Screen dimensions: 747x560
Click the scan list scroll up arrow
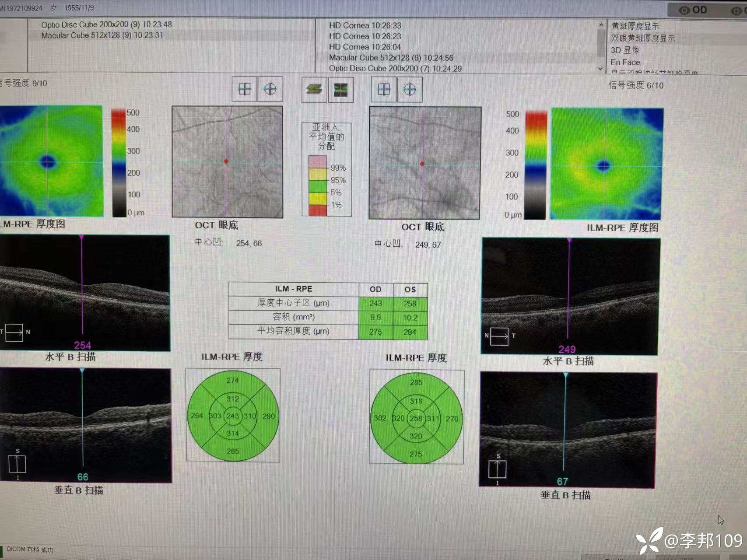tap(601, 25)
